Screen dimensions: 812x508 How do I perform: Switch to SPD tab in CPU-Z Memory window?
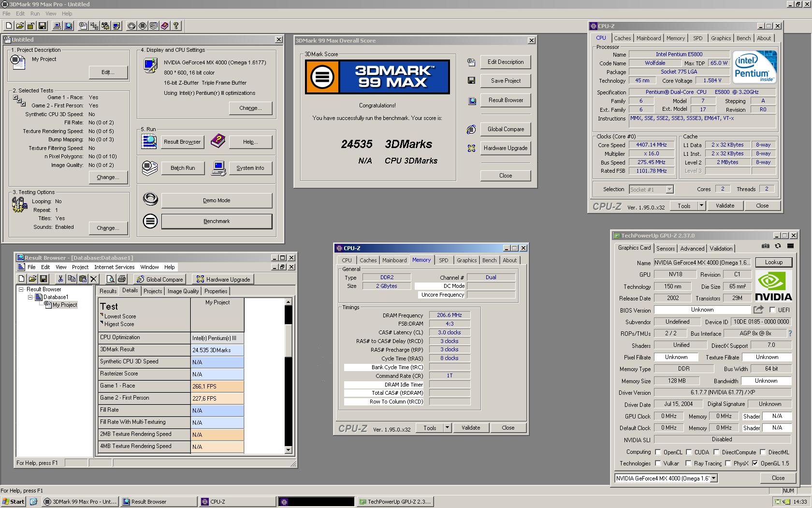coord(443,260)
